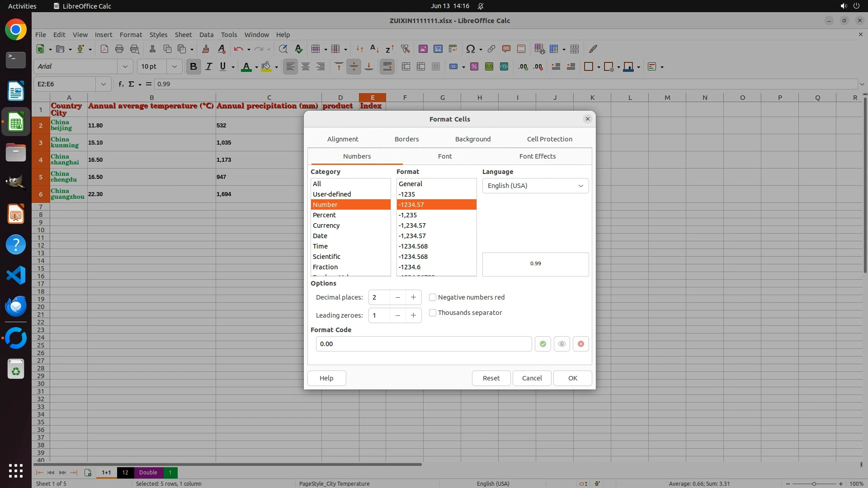
Task: Click the red Remove format code icon
Action: click(x=581, y=344)
